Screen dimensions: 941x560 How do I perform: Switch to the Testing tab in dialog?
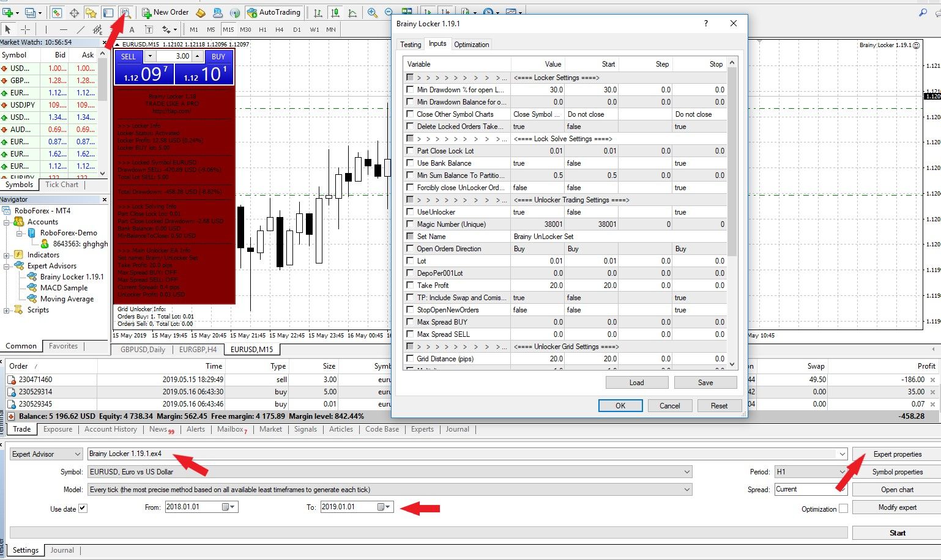(x=411, y=45)
